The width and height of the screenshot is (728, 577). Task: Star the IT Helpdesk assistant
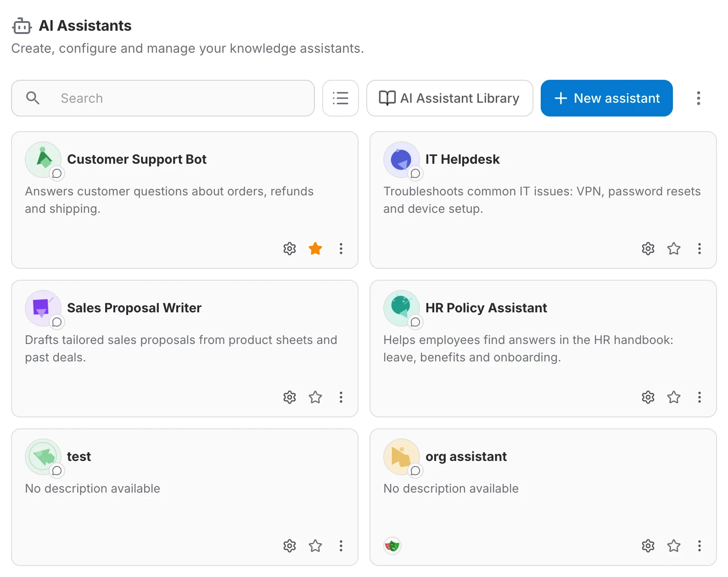[x=674, y=249]
